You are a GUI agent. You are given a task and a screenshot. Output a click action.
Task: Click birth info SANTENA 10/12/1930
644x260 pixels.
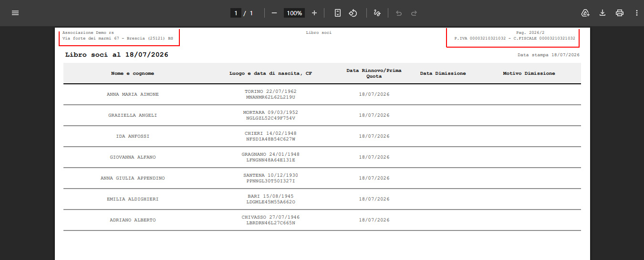(x=270, y=175)
